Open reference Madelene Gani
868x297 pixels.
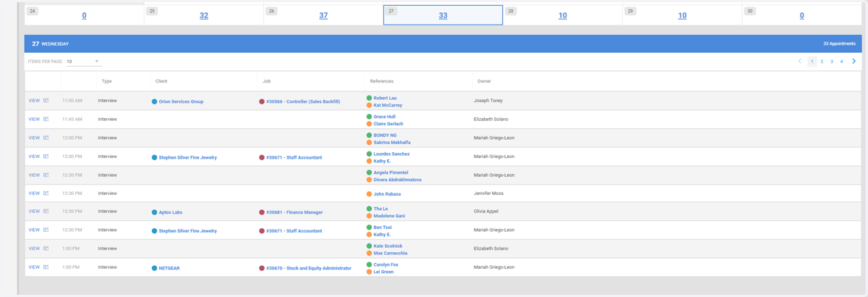click(x=389, y=216)
